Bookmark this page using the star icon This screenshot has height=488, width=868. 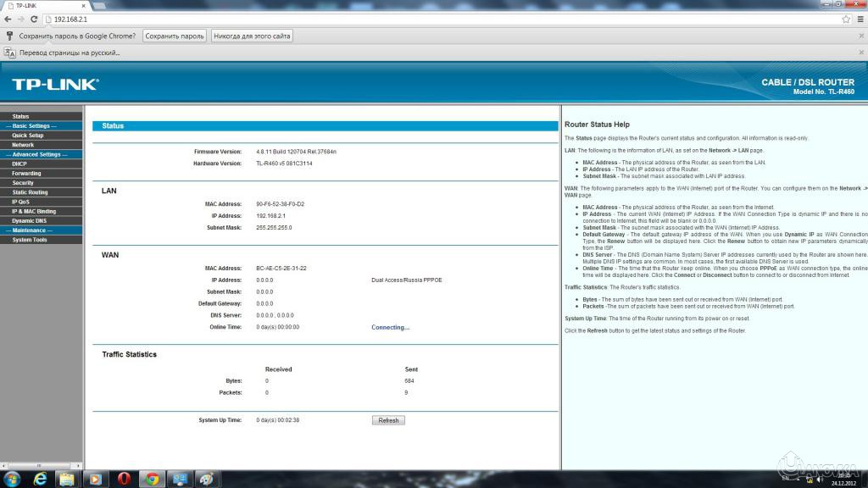click(x=846, y=19)
